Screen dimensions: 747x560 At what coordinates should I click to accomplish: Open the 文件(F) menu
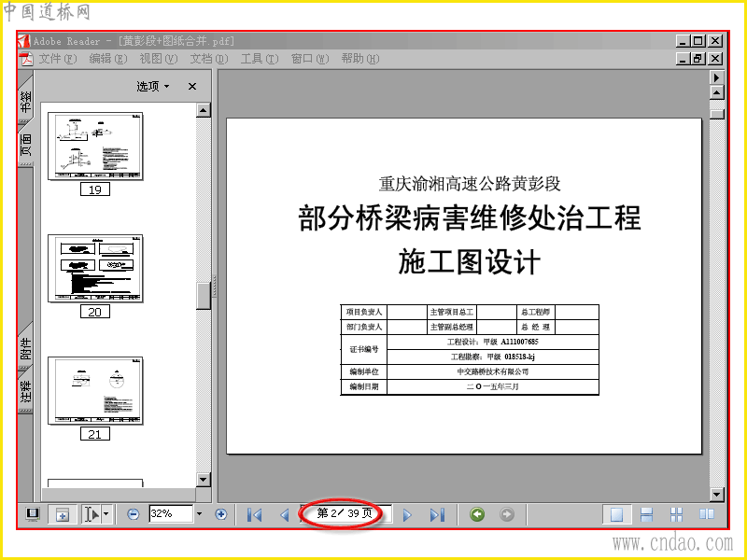pos(58,59)
